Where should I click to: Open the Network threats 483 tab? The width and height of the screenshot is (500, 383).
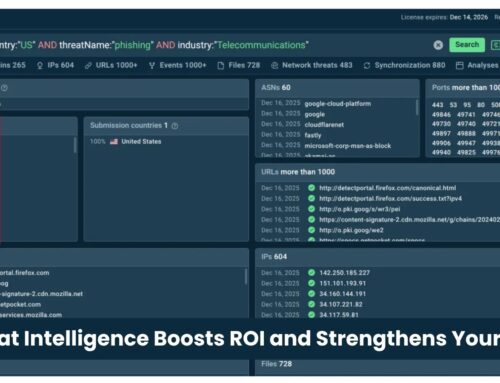(312, 65)
